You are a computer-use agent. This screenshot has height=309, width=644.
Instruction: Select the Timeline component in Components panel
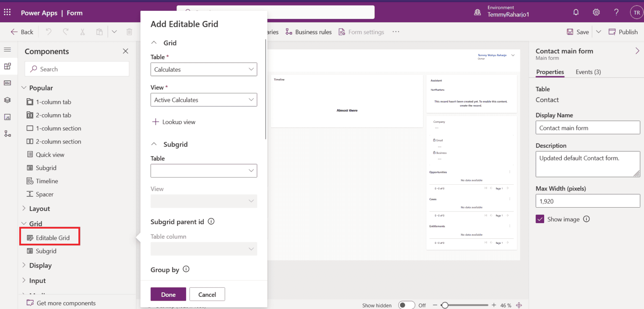(46, 180)
